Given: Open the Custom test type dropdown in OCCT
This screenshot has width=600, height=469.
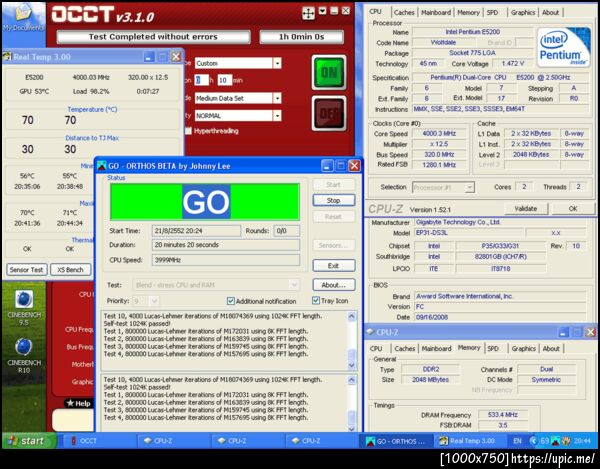Looking at the screenshot, I should 277,63.
